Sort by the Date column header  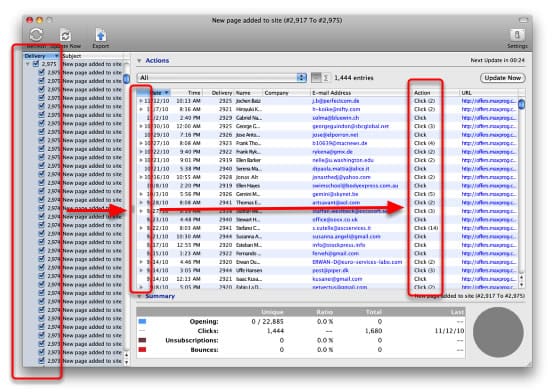154,93
